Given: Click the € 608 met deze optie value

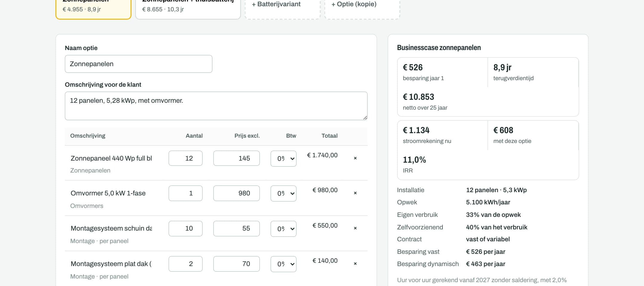Looking at the screenshot, I should pos(503,130).
